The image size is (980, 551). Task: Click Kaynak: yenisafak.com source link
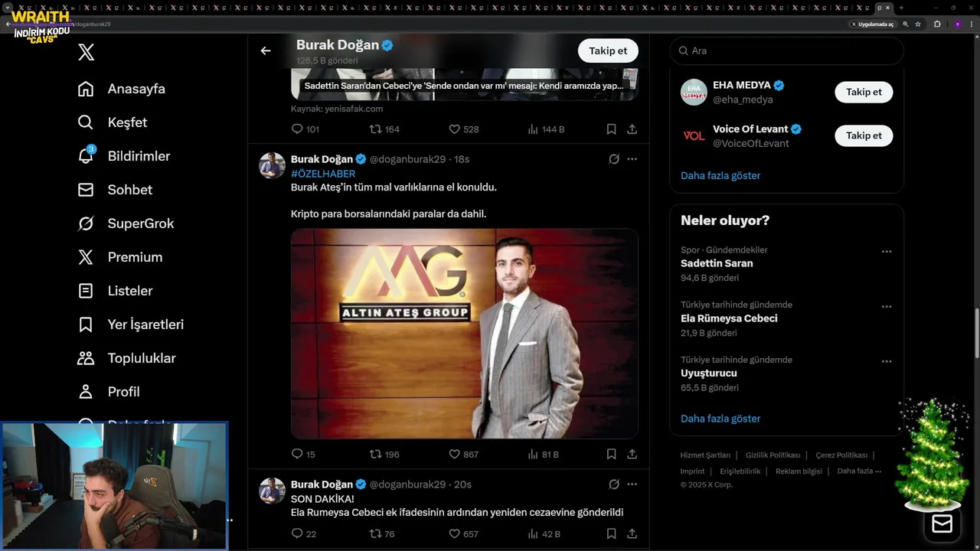coord(337,109)
